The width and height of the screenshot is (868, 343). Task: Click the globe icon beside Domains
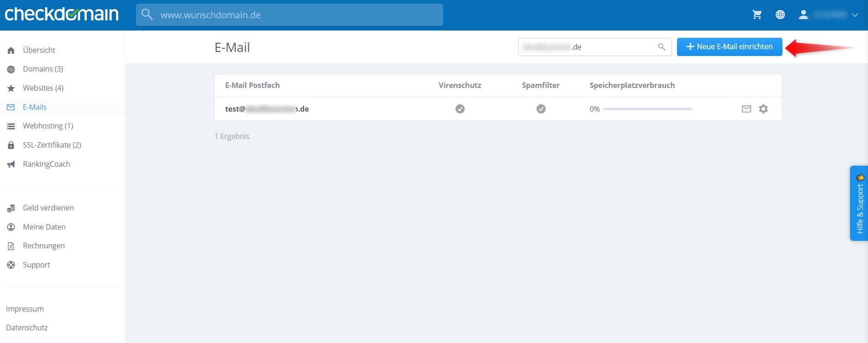[11, 69]
